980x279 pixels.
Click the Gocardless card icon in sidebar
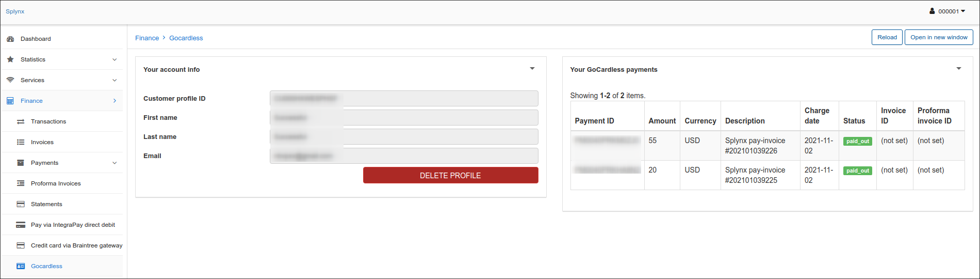(x=21, y=266)
